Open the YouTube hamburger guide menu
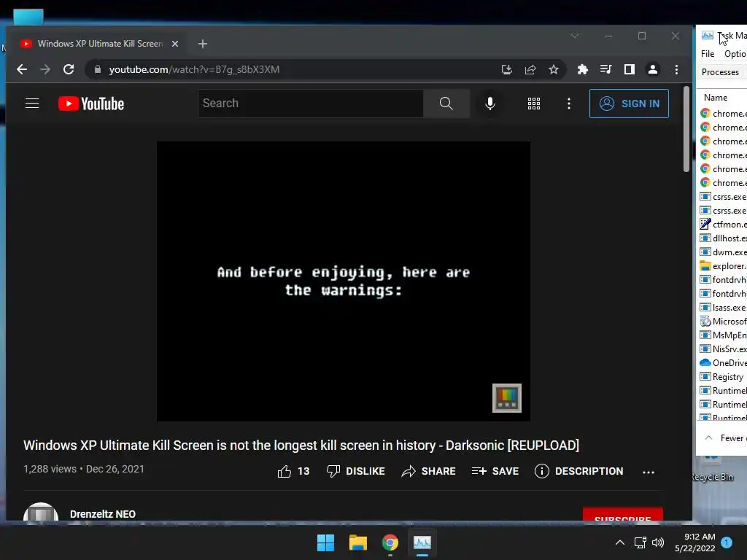Screen dimensions: 747x560 click(x=32, y=104)
